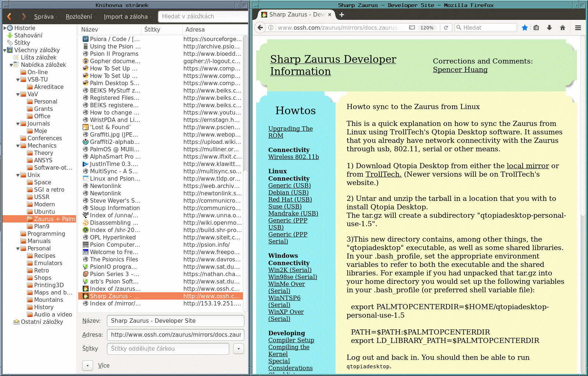
Task: Reload the Sharp Zaurus page
Action: coord(446,28)
